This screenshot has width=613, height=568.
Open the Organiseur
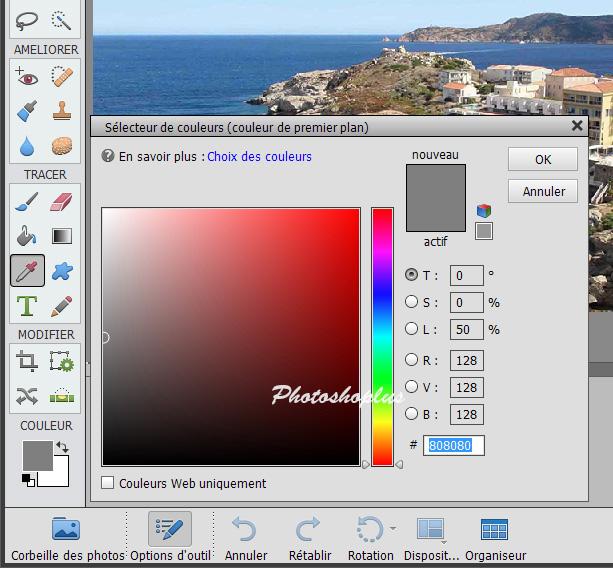click(x=495, y=538)
